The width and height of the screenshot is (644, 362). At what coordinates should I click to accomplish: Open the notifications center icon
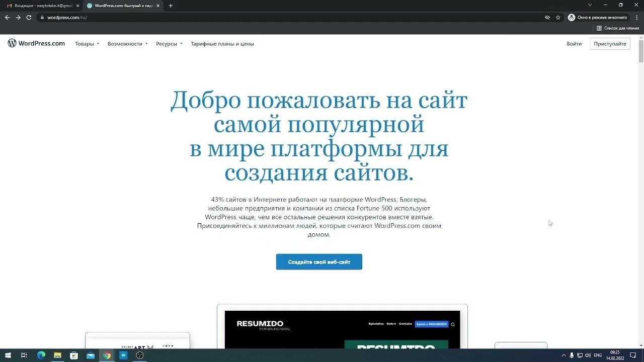(633, 355)
